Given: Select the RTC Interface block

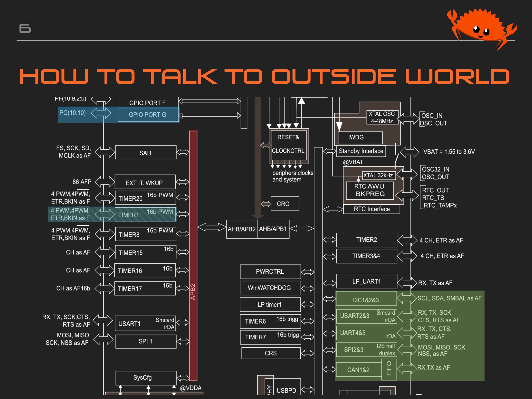Looking at the screenshot, I should [x=372, y=209].
